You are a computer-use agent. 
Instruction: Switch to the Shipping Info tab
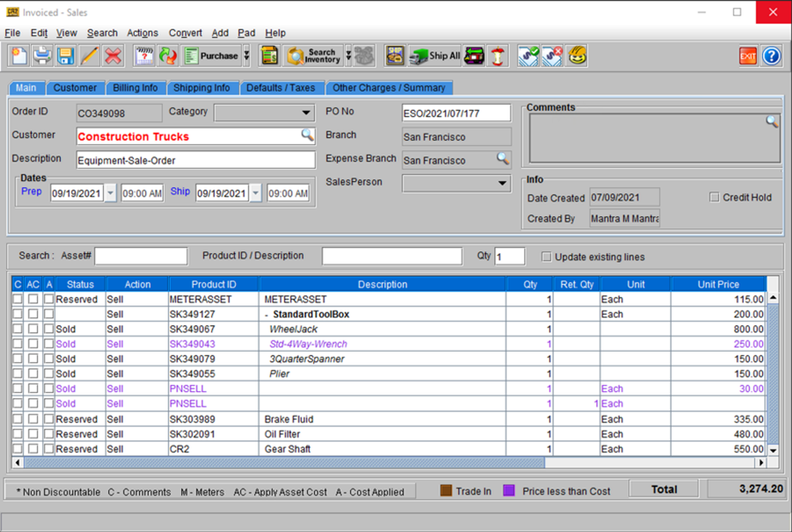202,88
